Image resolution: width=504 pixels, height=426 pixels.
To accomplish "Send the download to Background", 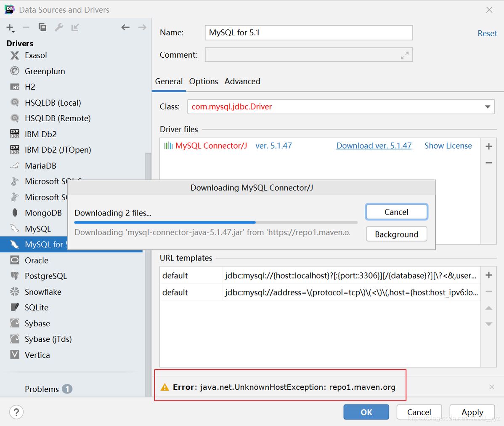I will coord(396,234).
